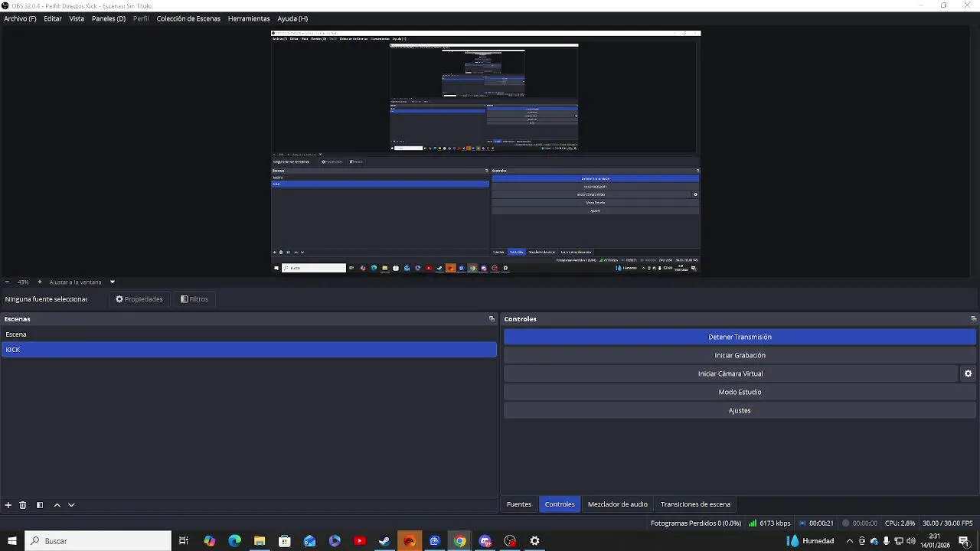This screenshot has height=551, width=980.
Task: Select the KICK scene
Action: pos(249,350)
